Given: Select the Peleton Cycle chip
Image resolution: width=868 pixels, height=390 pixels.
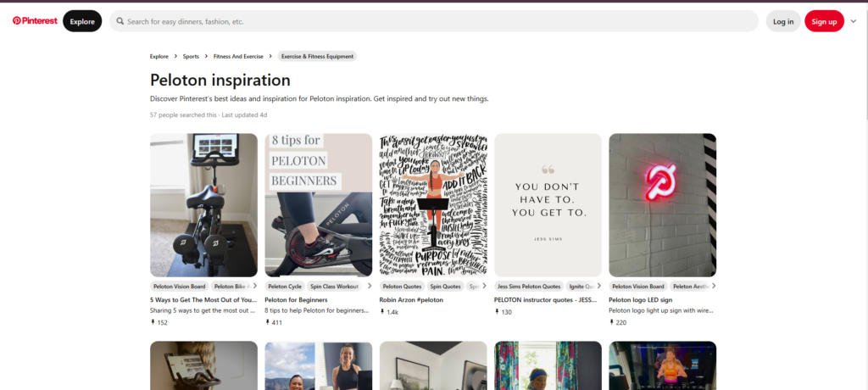Looking at the screenshot, I should pos(285,287).
